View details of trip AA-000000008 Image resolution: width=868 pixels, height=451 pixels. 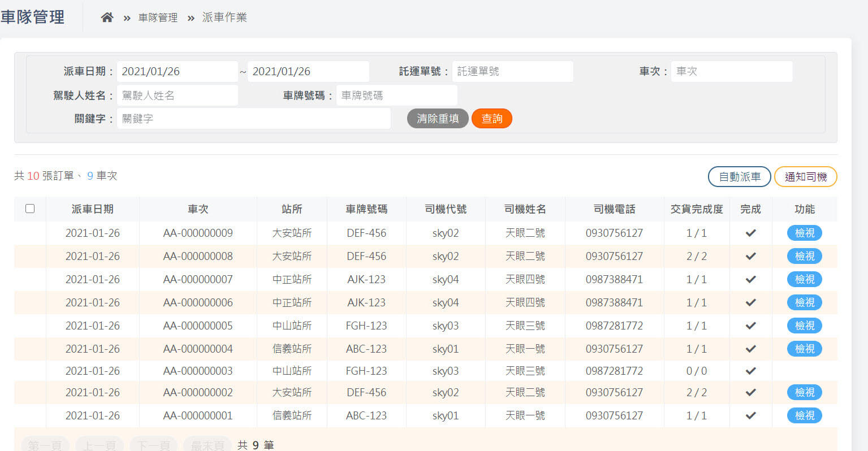coord(804,256)
